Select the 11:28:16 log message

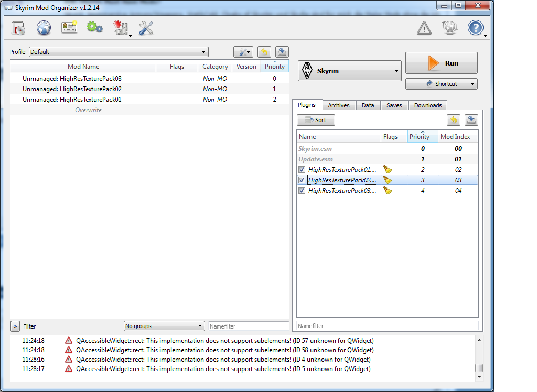[223, 360]
